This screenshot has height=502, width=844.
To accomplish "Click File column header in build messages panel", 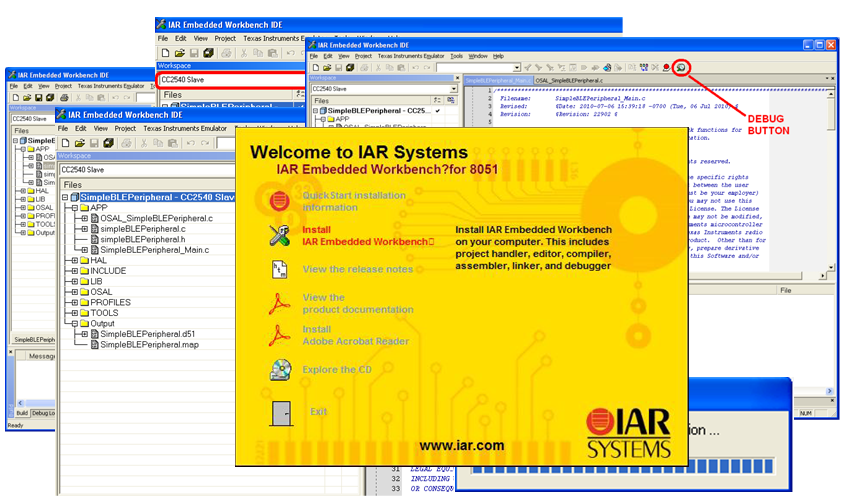I will [x=786, y=291].
